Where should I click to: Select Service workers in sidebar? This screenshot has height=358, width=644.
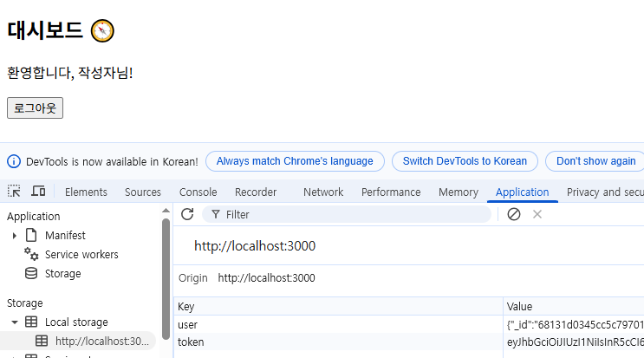[x=81, y=255]
